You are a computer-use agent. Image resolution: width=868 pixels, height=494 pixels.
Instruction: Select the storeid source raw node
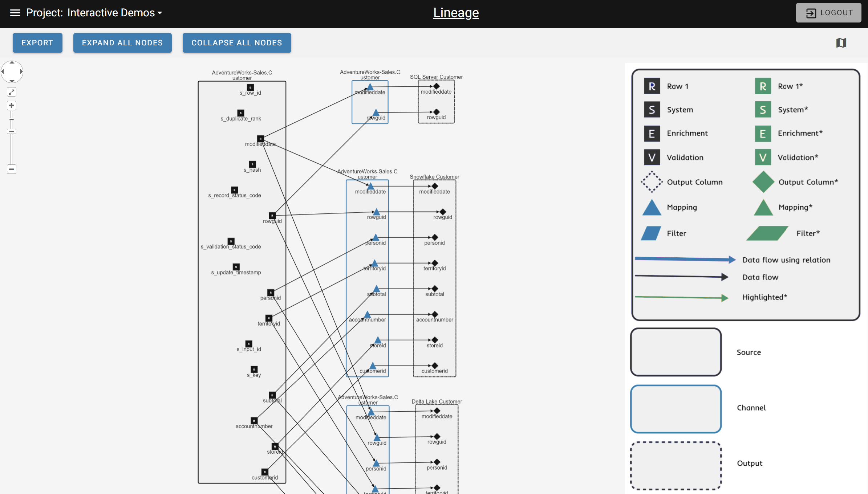[x=275, y=446]
